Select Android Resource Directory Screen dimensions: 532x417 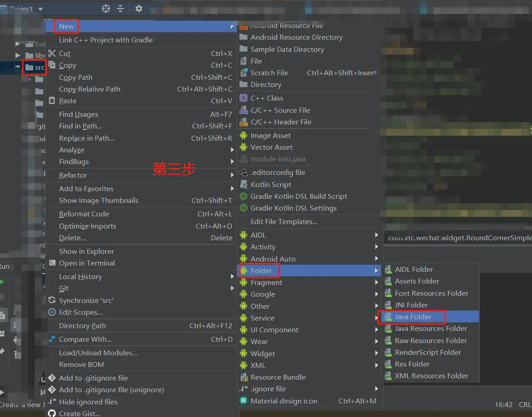[x=296, y=37]
